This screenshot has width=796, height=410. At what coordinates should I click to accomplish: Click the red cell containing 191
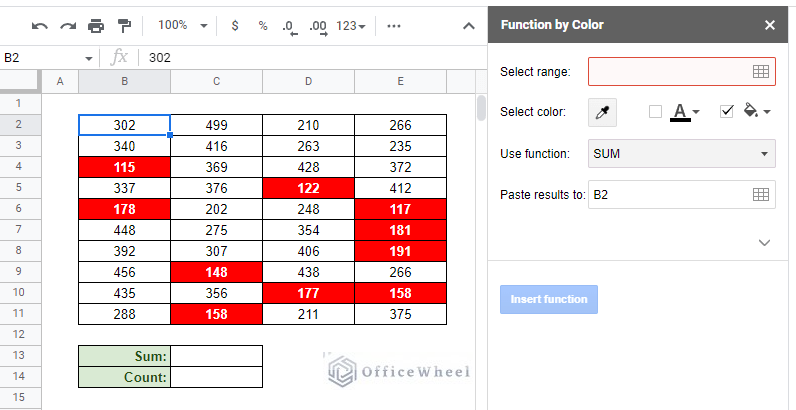pyautogui.click(x=400, y=251)
